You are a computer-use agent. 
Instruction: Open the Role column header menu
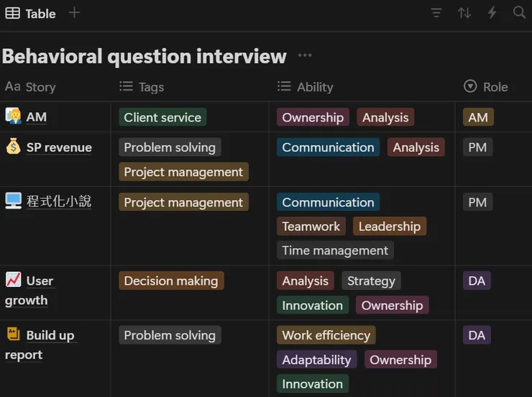click(495, 87)
